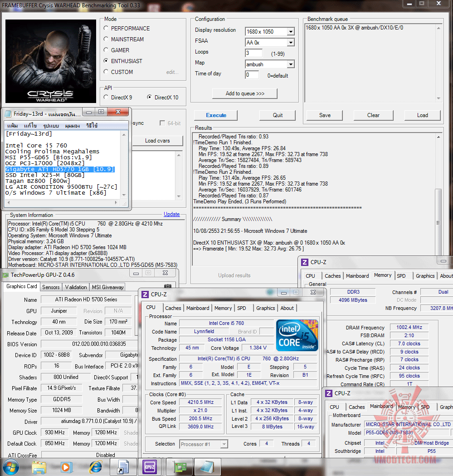Open the GPU-Z Validation tab
This screenshot has height=476, width=453.
(76, 287)
